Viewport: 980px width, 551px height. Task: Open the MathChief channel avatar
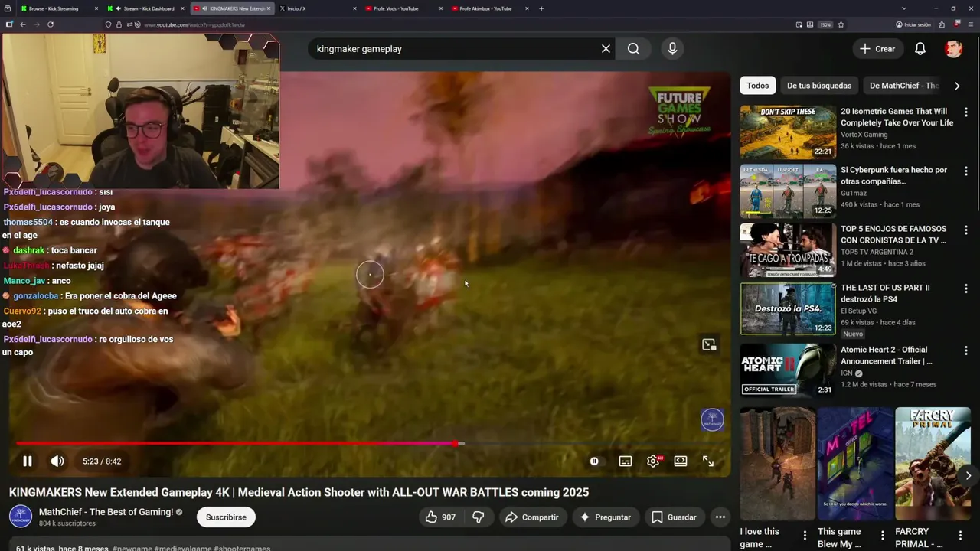coord(21,517)
